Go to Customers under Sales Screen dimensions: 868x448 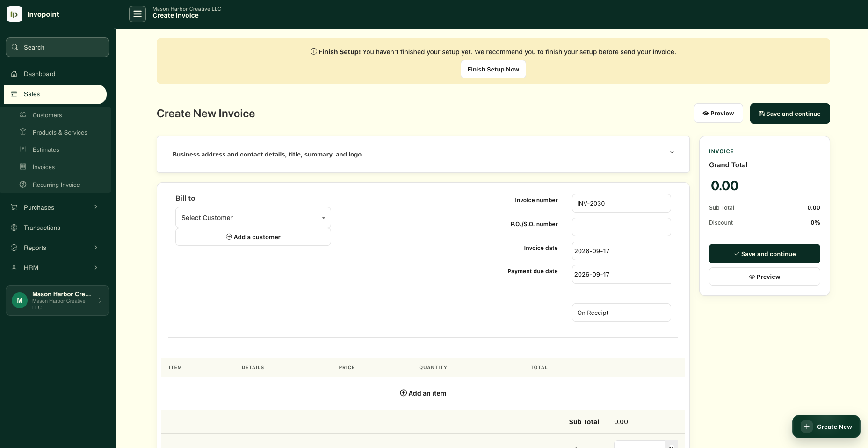(47, 115)
